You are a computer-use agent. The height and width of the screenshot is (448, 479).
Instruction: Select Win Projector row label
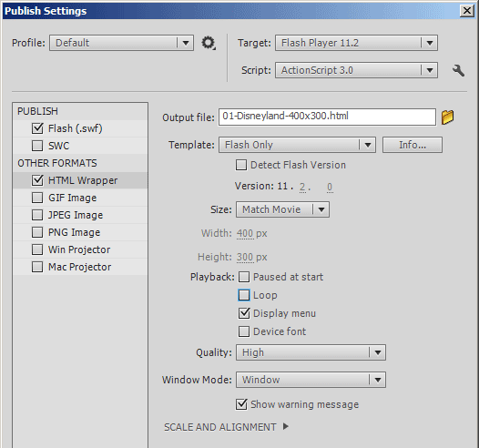pos(79,249)
